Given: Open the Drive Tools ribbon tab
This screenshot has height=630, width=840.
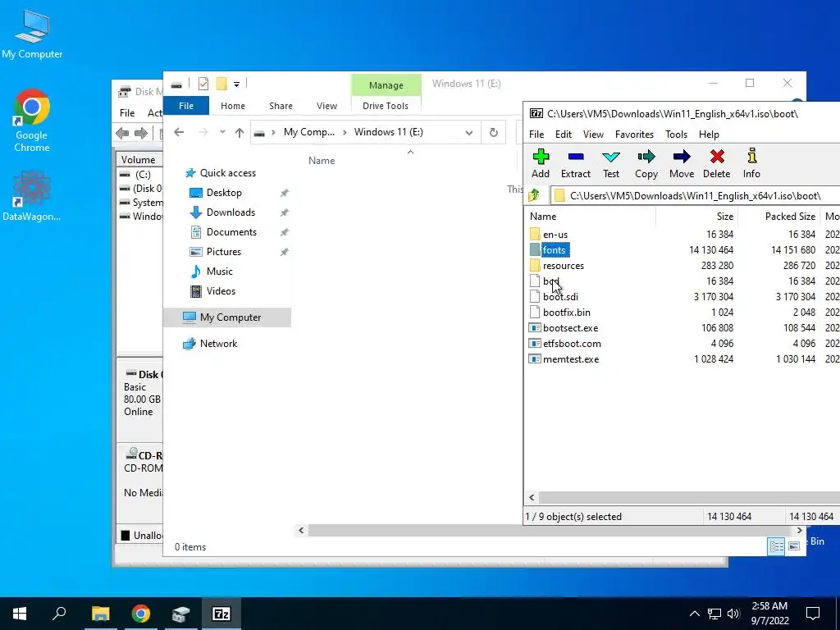Looking at the screenshot, I should coord(386,106).
